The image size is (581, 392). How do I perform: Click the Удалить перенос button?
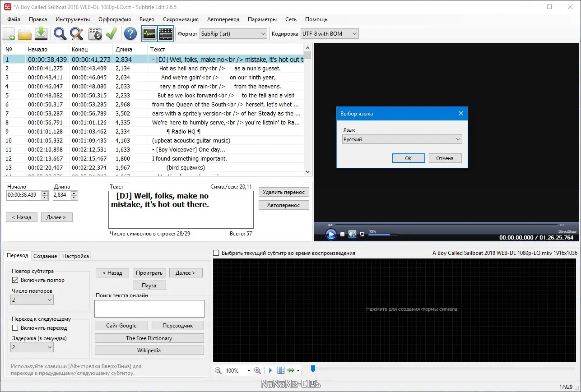click(x=284, y=192)
